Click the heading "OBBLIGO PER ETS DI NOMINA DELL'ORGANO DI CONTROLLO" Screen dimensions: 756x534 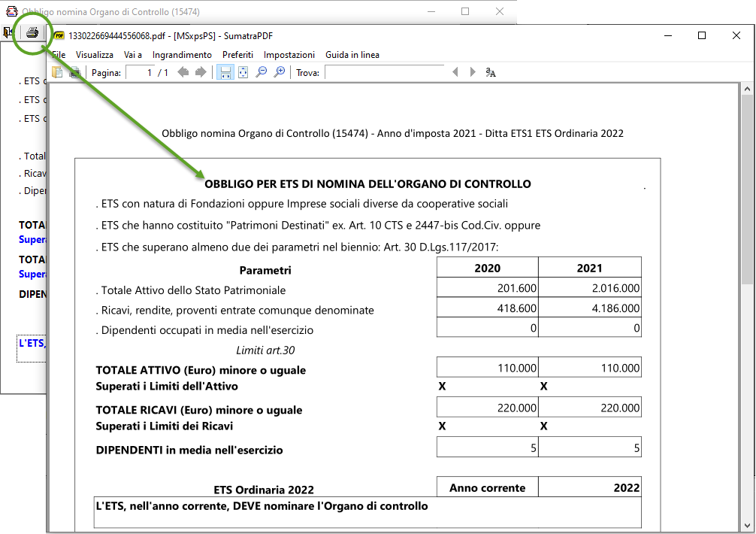pos(367,184)
